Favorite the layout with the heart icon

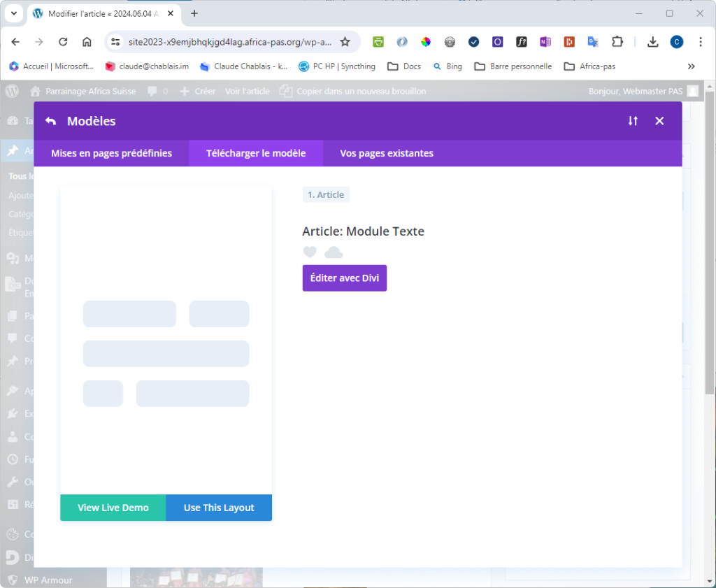tap(310, 252)
